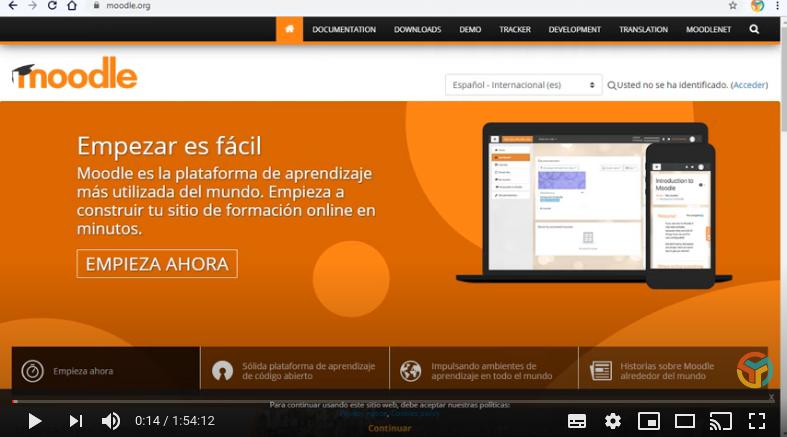The image size is (787, 437).
Task: Click the Acceder login link
Action: tap(749, 85)
